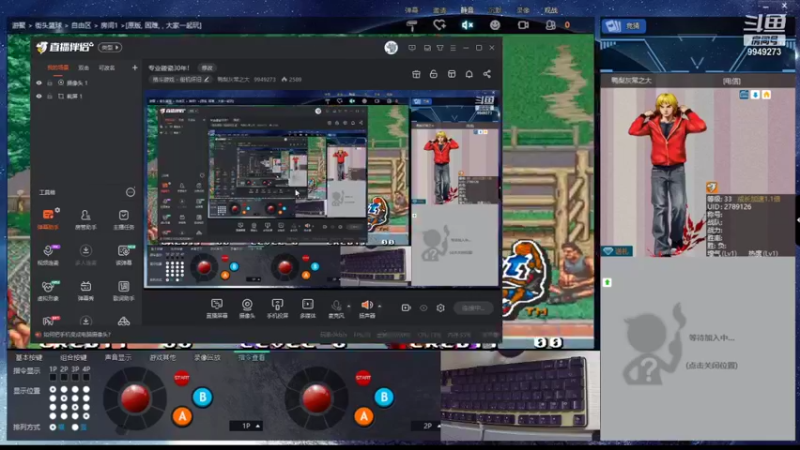Add a 直播屏幕 screen capture source

point(217,308)
